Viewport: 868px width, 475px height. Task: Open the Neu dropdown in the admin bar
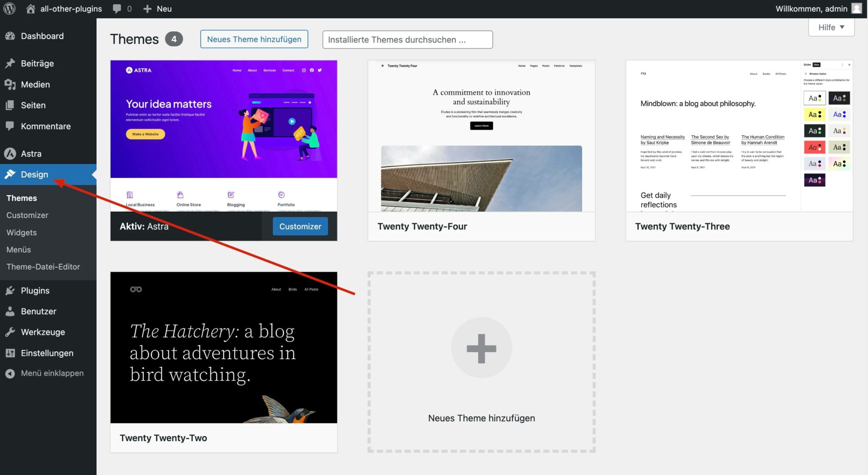[x=157, y=8]
